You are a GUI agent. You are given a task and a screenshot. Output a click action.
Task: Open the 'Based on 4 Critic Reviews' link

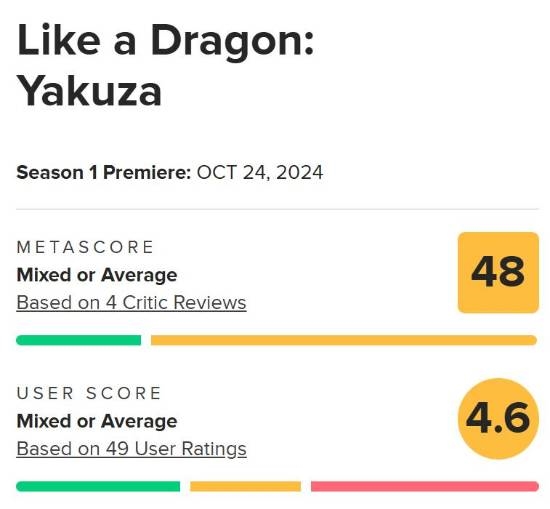click(131, 303)
